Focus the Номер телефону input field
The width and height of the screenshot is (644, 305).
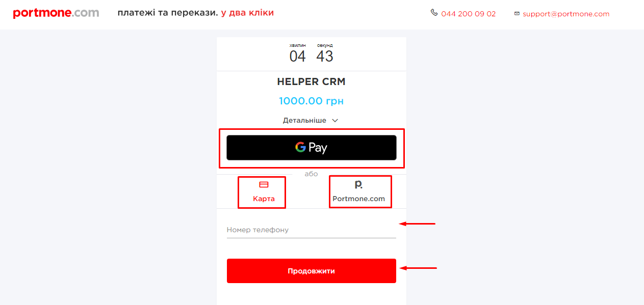click(311, 230)
